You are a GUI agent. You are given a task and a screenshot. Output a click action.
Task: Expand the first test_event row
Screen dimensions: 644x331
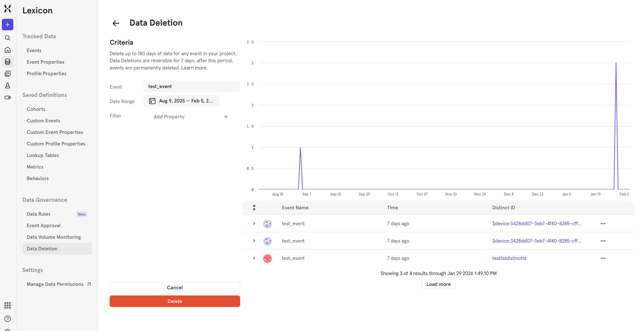tap(254, 223)
